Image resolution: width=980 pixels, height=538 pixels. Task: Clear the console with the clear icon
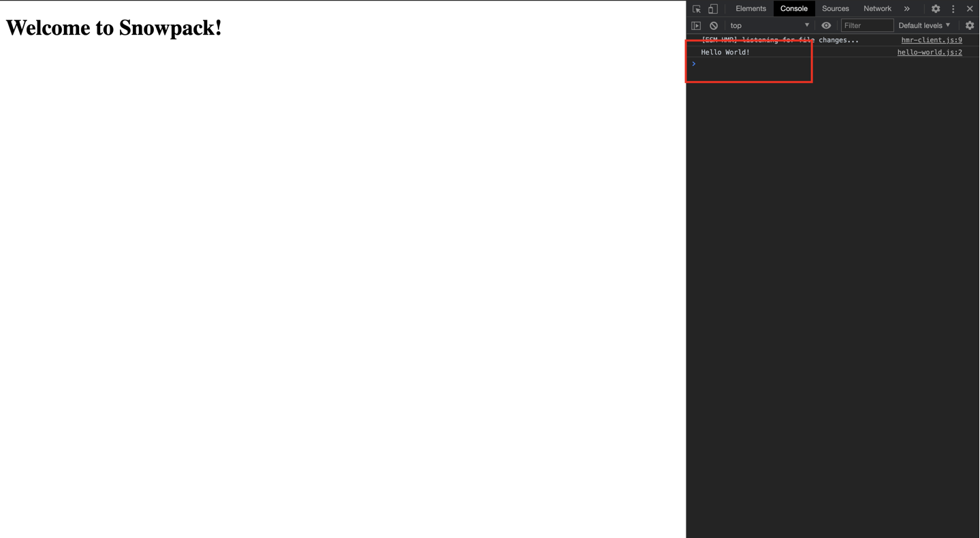(x=714, y=26)
